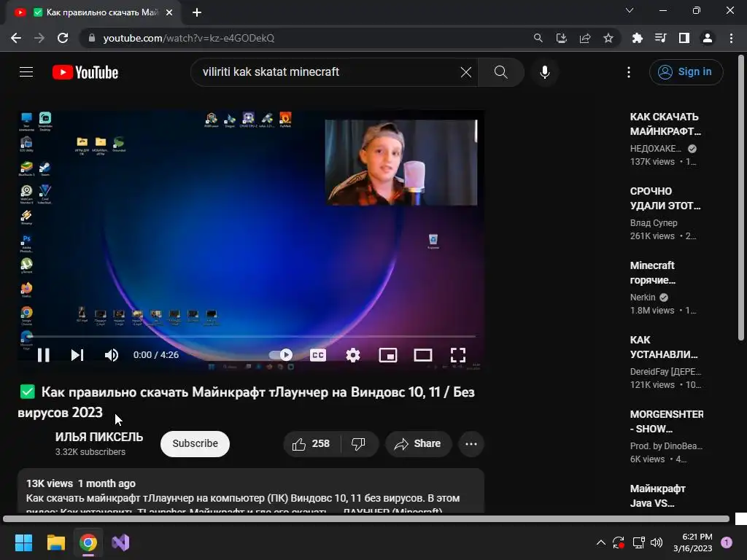Click the install app icon in address bar

[x=561, y=38]
